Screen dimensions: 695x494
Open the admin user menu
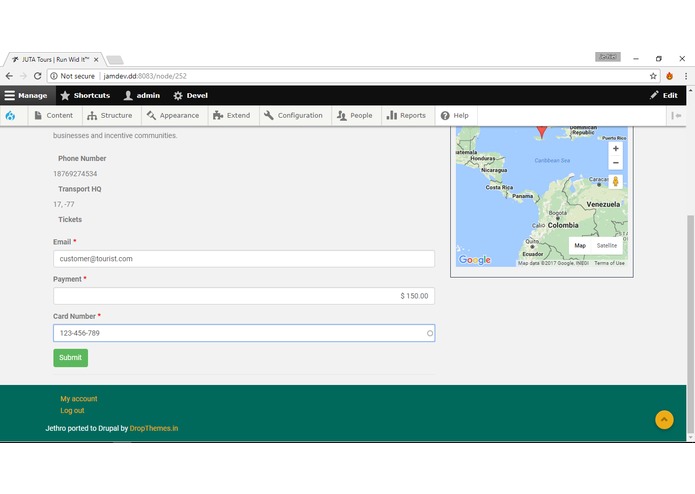pos(142,95)
